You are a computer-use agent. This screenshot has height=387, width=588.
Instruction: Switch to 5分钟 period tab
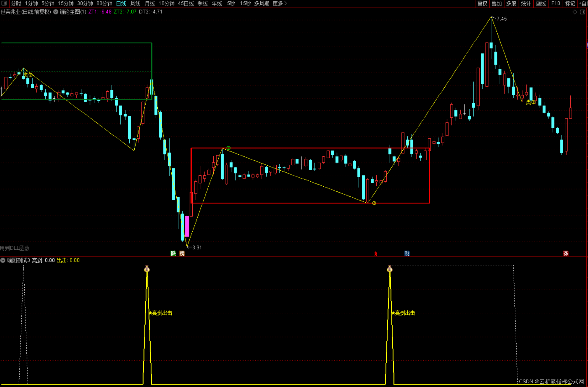click(x=48, y=3)
